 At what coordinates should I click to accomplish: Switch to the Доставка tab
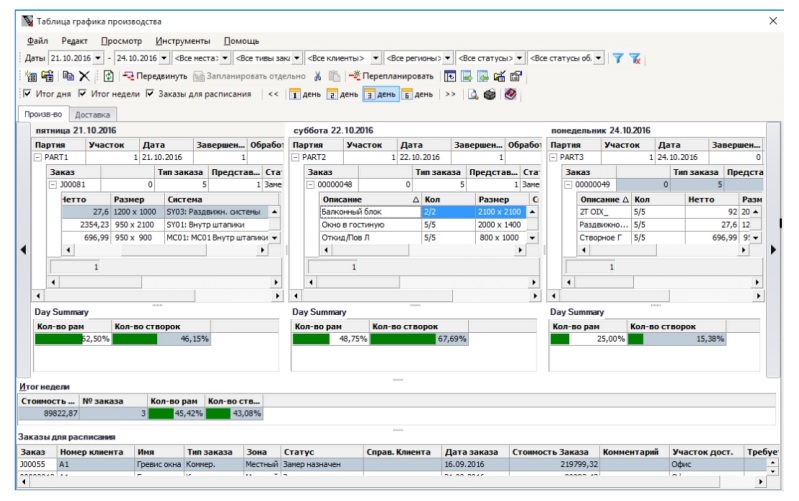click(92, 114)
